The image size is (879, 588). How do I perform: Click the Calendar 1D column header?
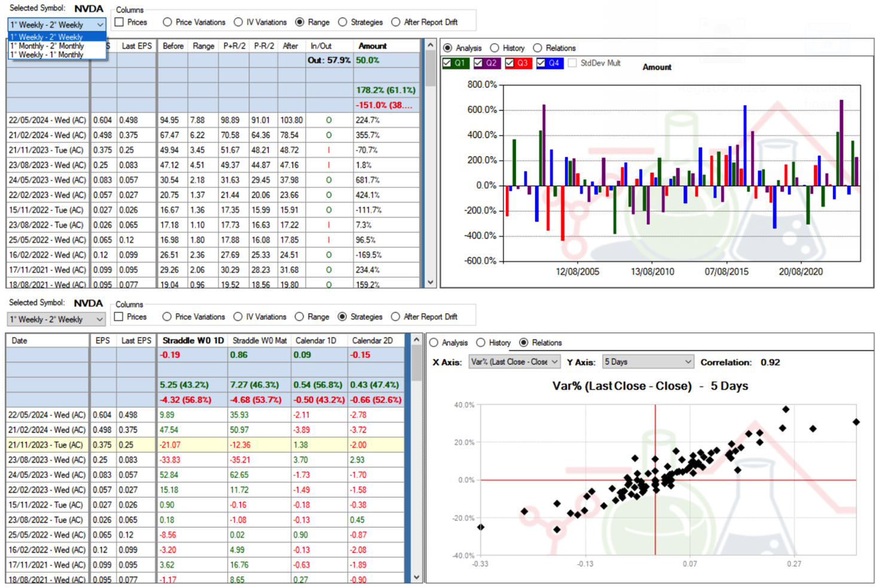[319, 341]
